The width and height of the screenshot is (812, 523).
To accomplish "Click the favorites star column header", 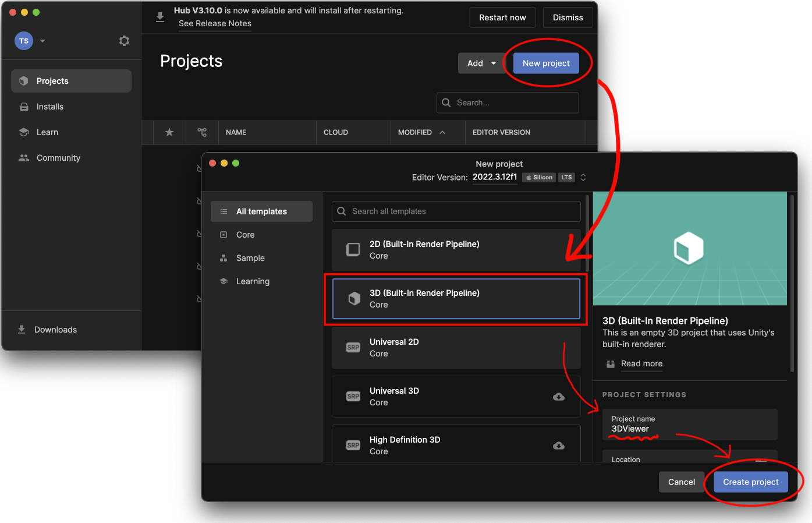I will (x=169, y=132).
